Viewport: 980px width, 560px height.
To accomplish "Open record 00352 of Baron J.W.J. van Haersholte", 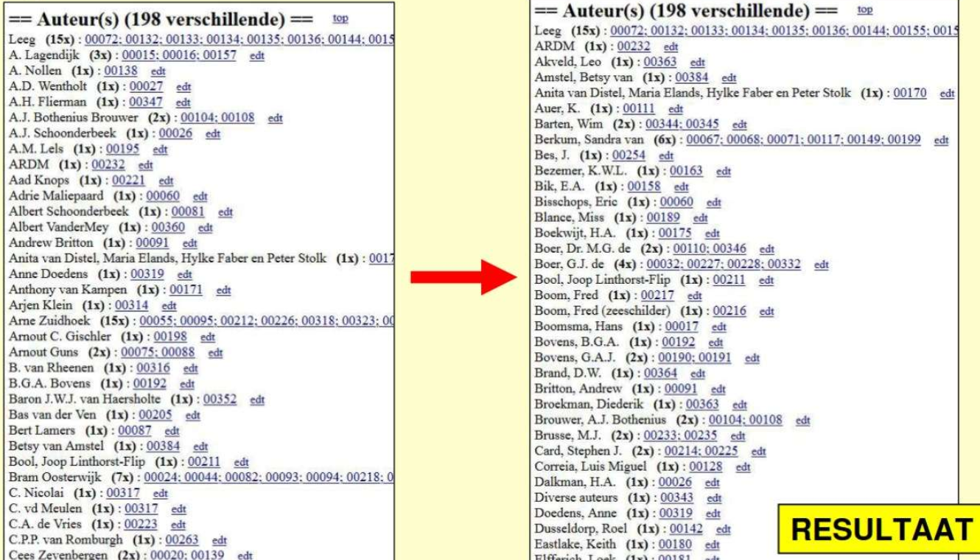I will pos(220,399).
